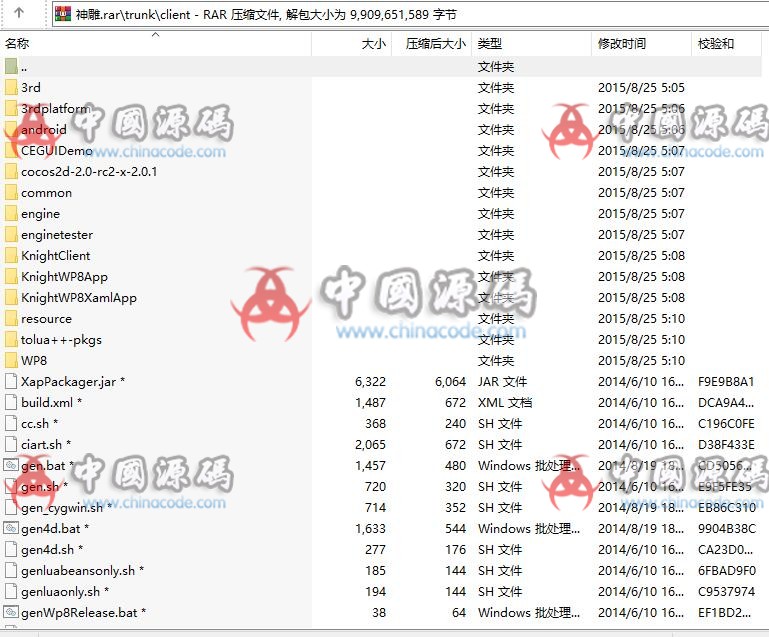Image resolution: width=769 pixels, height=637 pixels.
Task: Select the cocos2d-2.0-rc2-x-2.0.1 folder icon
Action: pos(11,171)
